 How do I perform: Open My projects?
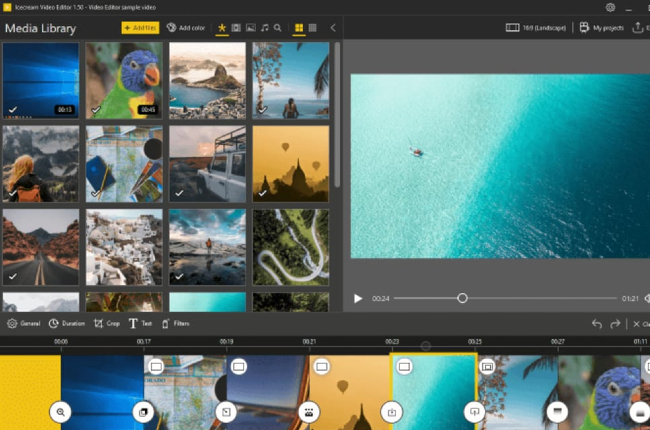click(601, 28)
